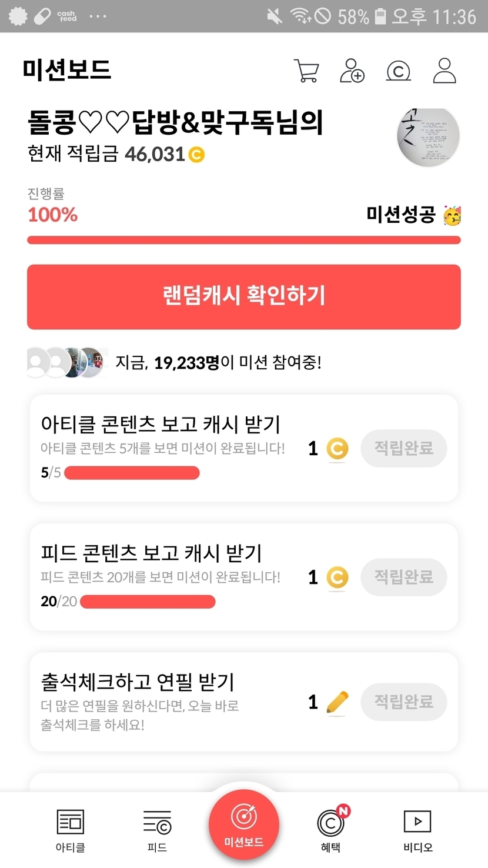Switch to the 피드 tab
Image resolution: width=488 pixels, height=868 pixels.
(x=157, y=830)
